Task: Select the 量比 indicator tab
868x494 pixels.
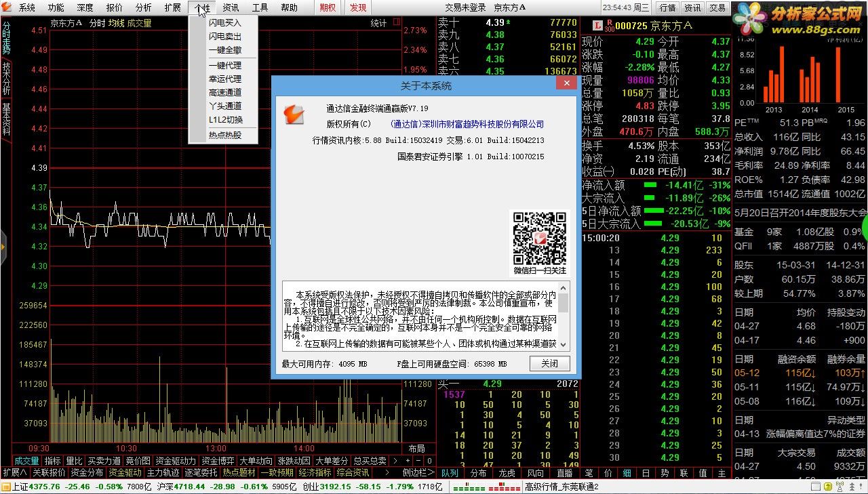Action: [x=74, y=461]
